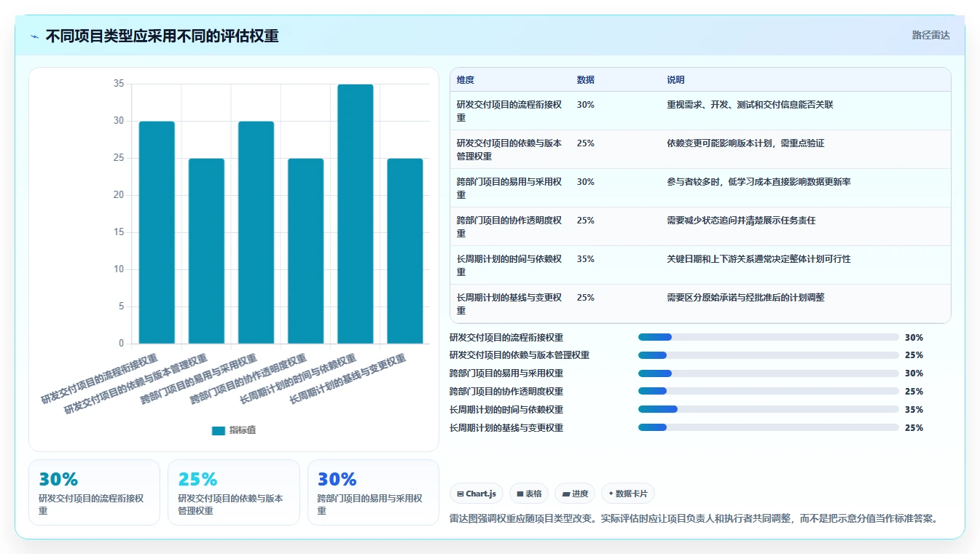
Task: Click the 跨部门项目的协作透明度权重 progress bar
Action: pyautogui.click(x=769, y=391)
